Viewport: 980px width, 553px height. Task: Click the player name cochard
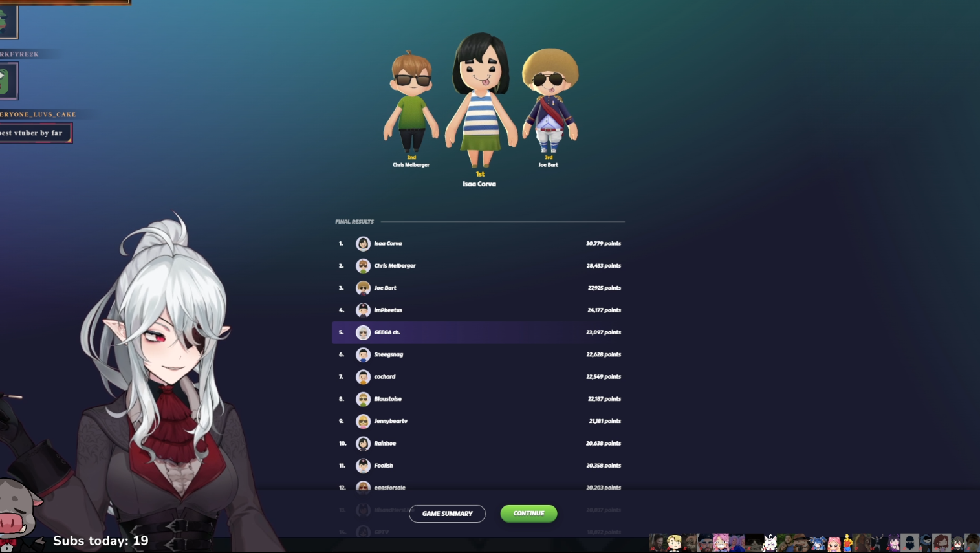coord(384,377)
